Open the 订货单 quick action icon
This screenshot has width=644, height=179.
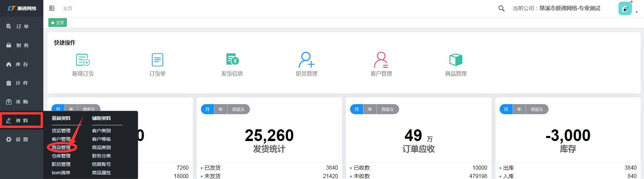coord(157,60)
